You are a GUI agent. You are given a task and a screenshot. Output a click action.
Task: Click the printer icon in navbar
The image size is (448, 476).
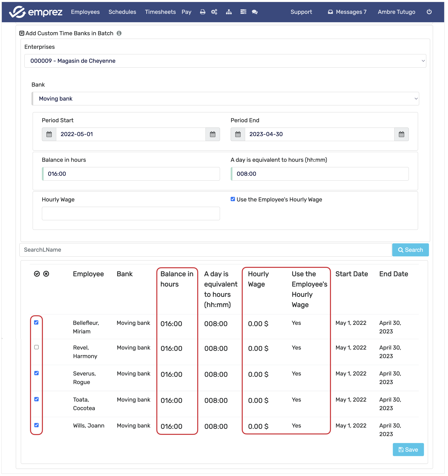click(x=203, y=12)
